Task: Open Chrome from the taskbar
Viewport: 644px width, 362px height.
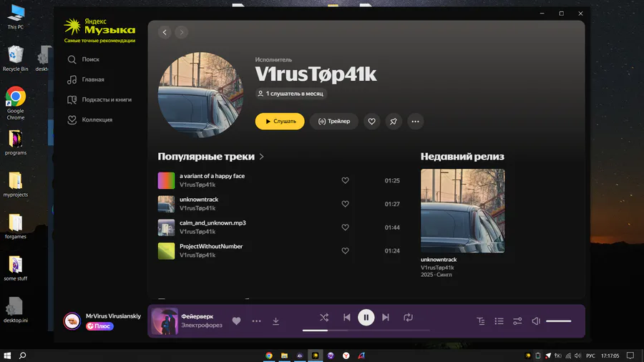Action: [x=268, y=356]
